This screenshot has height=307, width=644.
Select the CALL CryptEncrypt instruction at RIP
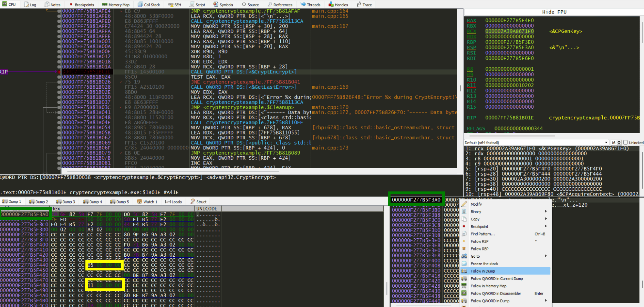click(243, 72)
